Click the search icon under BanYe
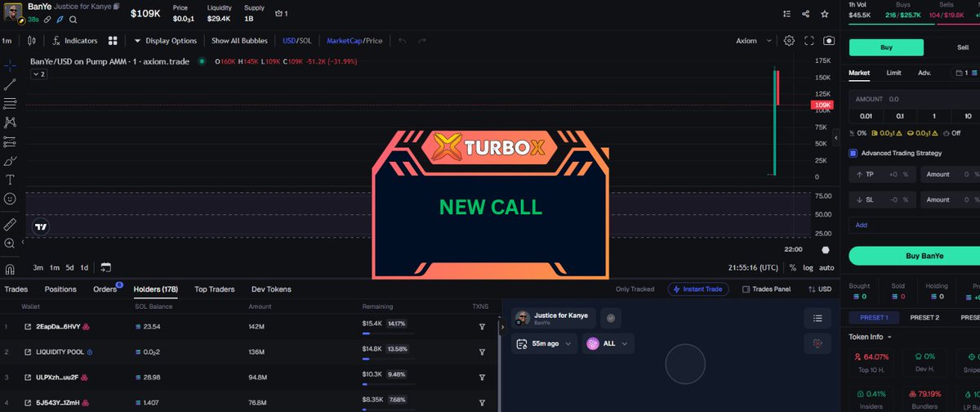 point(73,19)
